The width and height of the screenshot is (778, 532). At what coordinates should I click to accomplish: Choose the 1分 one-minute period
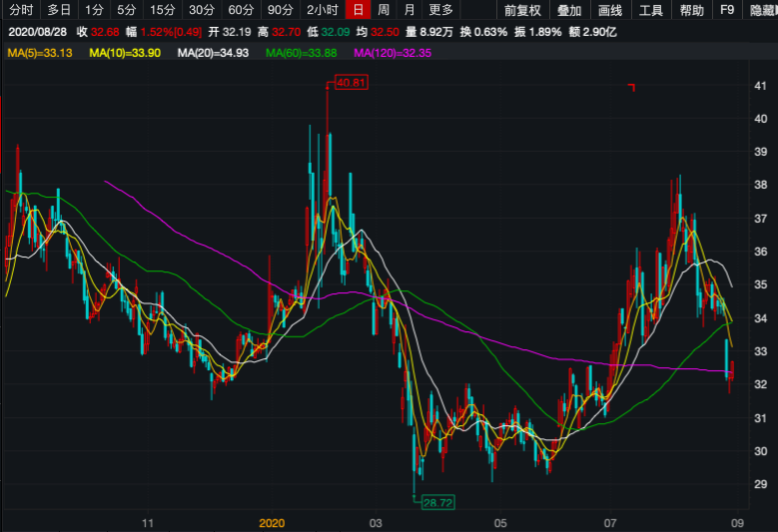(x=94, y=10)
